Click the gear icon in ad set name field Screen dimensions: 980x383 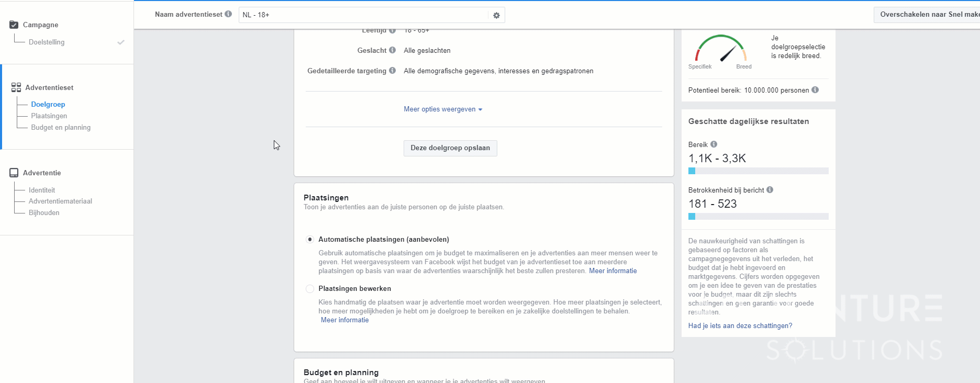(x=496, y=15)
